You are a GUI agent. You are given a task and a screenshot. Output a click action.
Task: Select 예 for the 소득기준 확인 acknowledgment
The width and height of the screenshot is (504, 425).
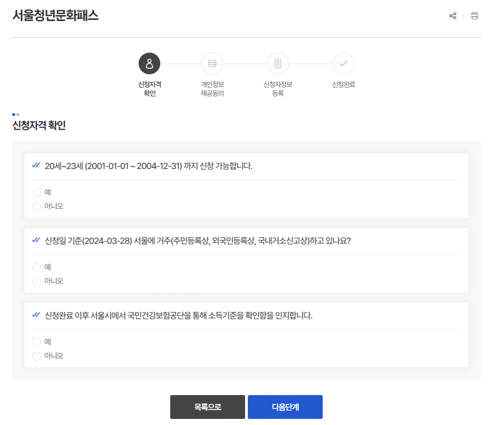coord(37,342)
